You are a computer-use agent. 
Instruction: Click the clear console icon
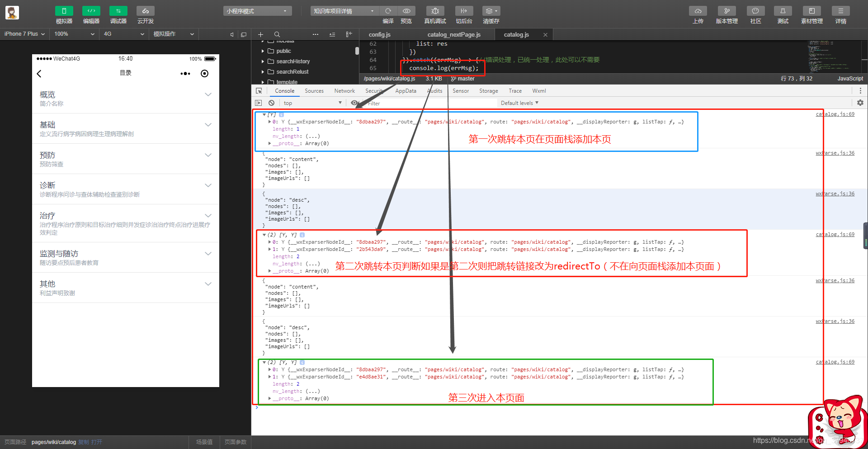pyautogui.click(x=271, y=103)
